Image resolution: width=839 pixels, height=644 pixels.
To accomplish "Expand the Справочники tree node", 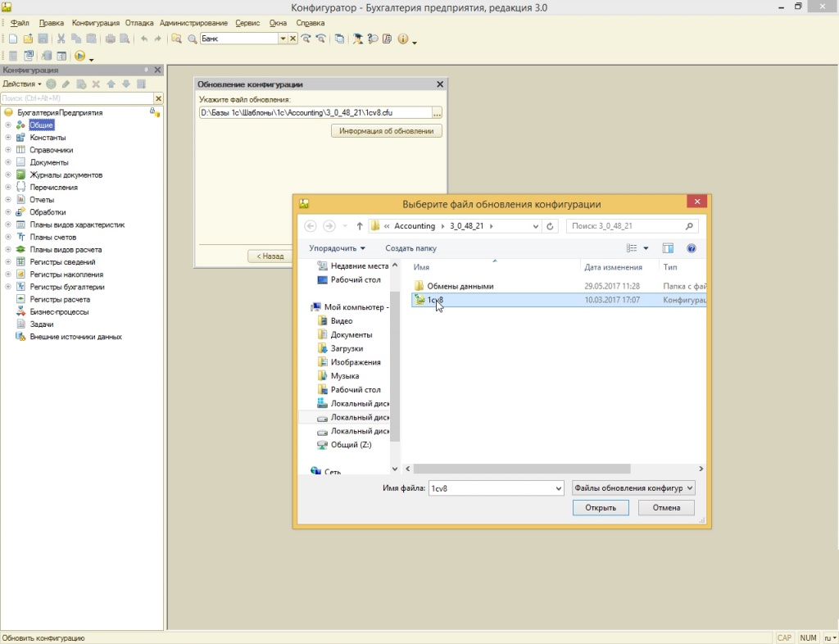I will coord(8,150).
